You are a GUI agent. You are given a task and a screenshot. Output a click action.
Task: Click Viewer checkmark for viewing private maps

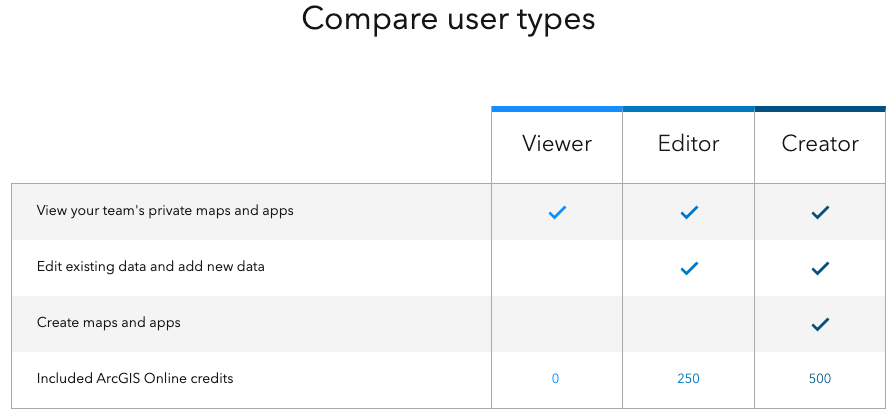click(x=557, y=212)
